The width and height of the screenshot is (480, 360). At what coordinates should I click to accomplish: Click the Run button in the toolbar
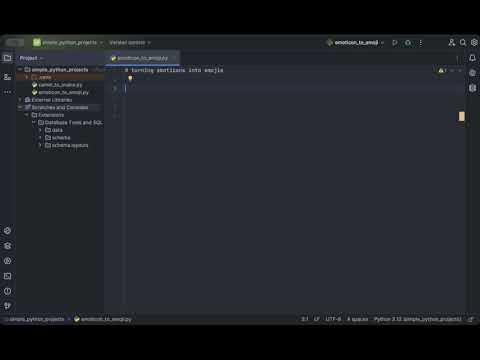pos(395,43)
